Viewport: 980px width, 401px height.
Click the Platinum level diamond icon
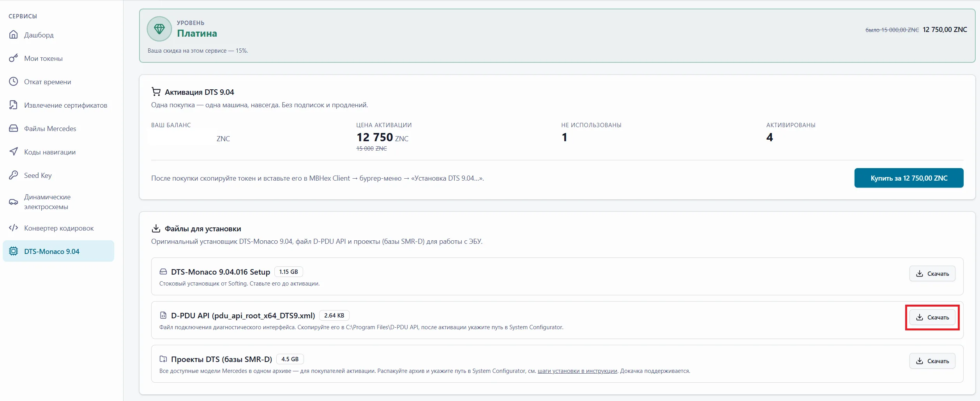click(x=159, y=29)
